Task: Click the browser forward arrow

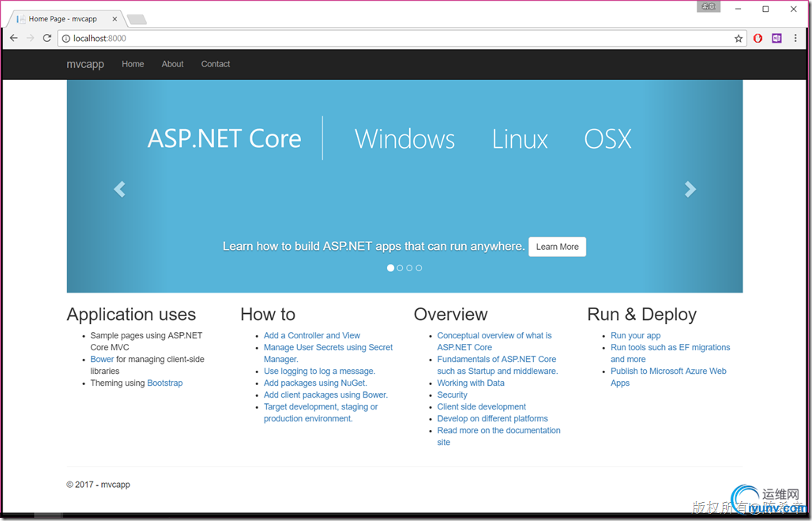Action: (31, 39)
